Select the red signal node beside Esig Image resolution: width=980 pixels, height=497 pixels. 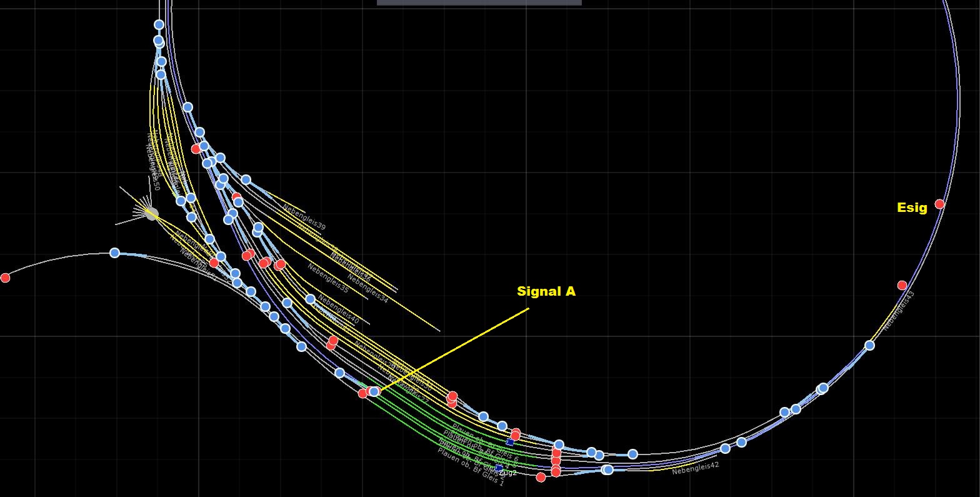tap(939, 204)
